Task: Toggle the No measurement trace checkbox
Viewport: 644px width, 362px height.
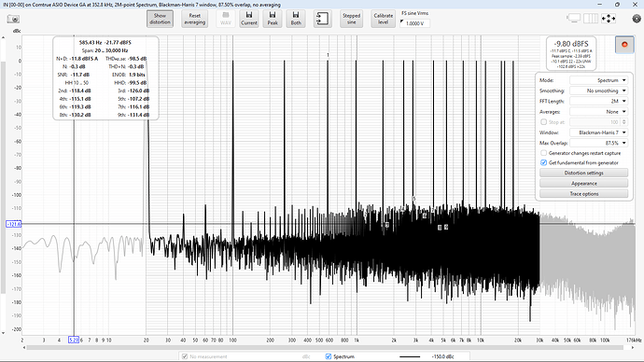Action: click(185, 356)
